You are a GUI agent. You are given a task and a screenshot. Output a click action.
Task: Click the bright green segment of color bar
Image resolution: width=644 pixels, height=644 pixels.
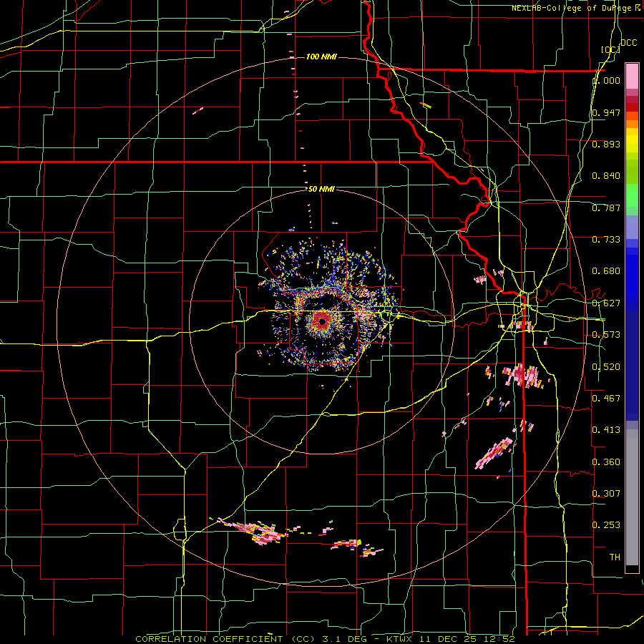tap(632, 195)
